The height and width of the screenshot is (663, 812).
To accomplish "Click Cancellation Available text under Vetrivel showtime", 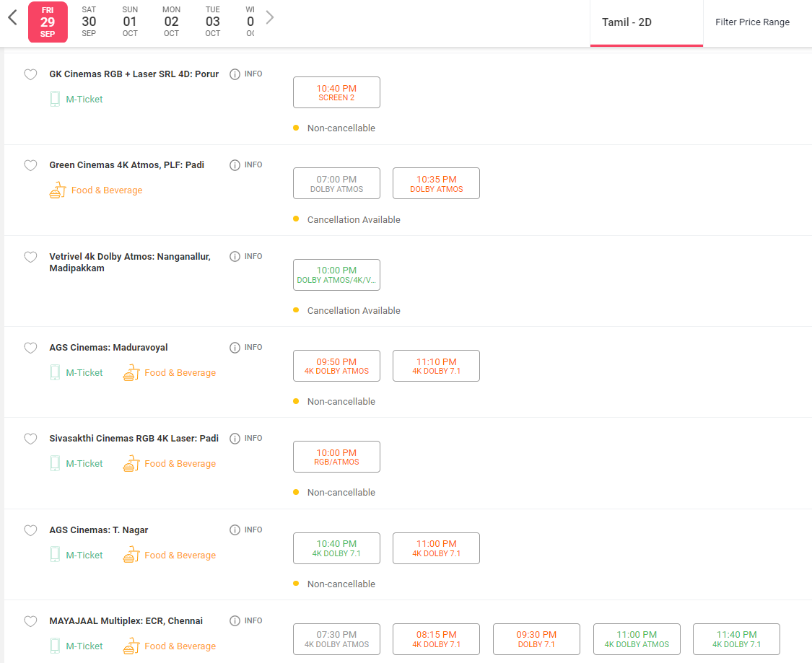I will point(354,310).
